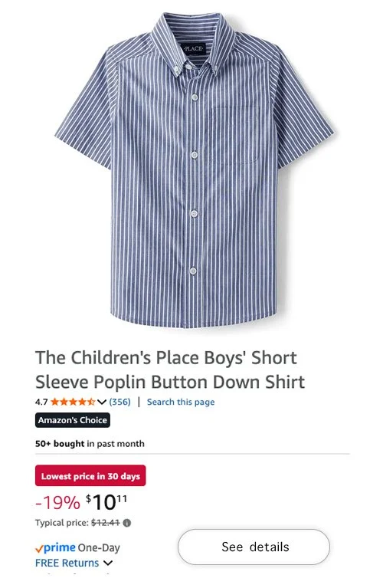The height and width of the screenshot is (588, 383).
Task: Click the 50+ bought in past month text
Action: 90,444
